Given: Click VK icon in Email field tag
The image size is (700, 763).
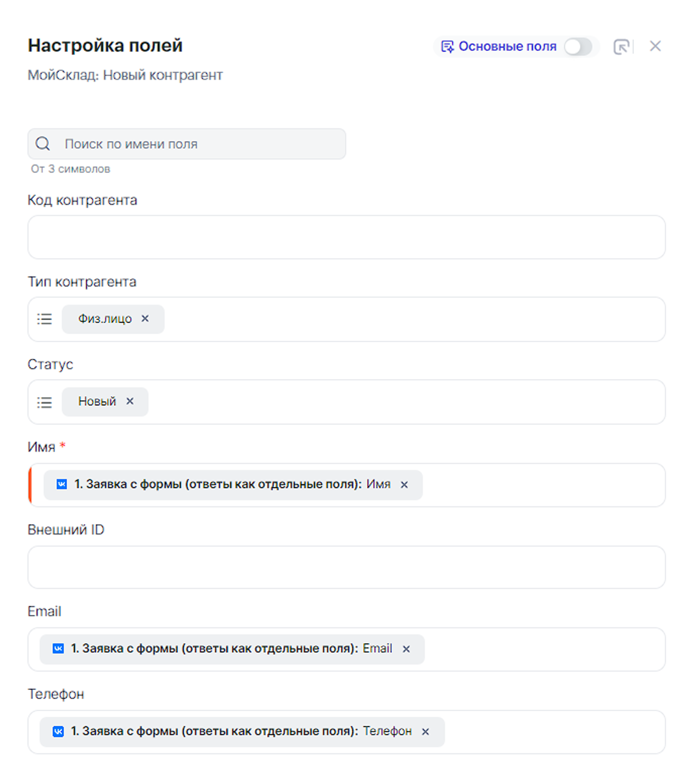Looking at the screenshot, I should click(58, 649).
